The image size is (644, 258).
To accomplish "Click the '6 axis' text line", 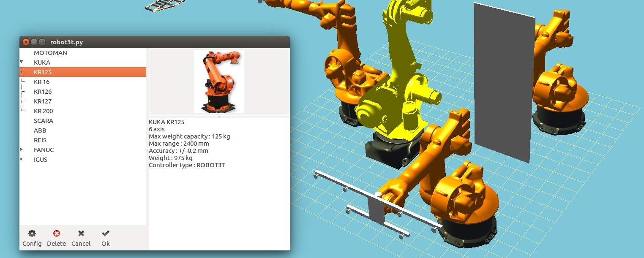I will click(x=157, y=129).
